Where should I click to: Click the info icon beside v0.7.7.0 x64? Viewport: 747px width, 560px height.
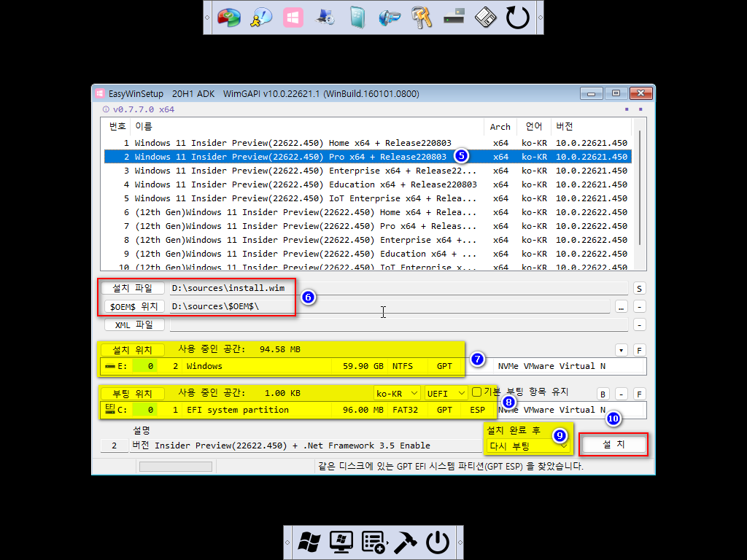(x=106, y=109)
